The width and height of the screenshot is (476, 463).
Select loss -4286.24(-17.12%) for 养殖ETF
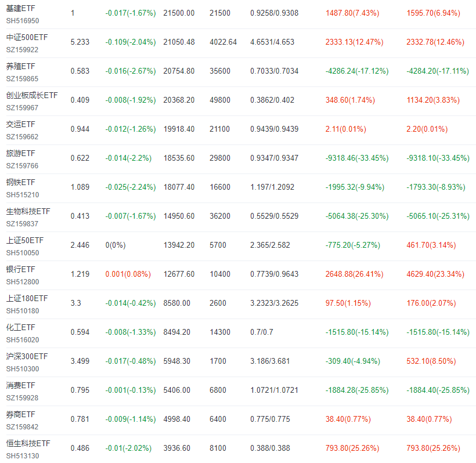pyautogui.click(x=357, y=71)
